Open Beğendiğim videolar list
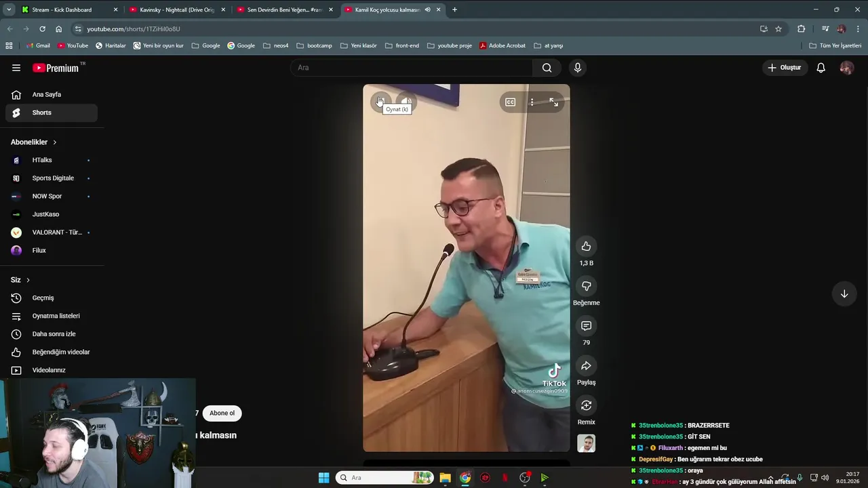 coord(52,352)
